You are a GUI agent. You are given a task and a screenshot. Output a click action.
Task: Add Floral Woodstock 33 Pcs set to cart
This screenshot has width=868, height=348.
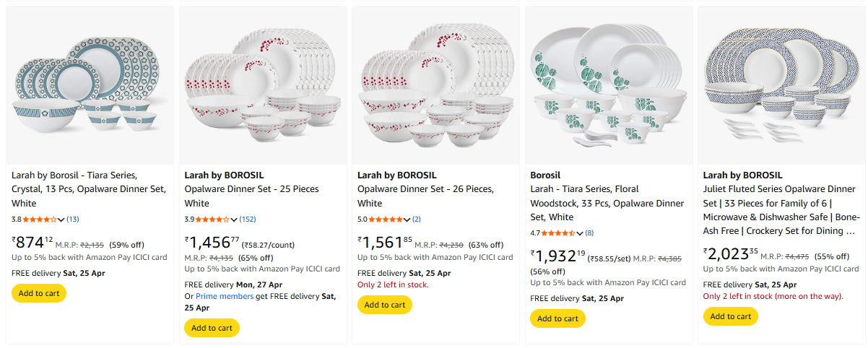point(557,318)
